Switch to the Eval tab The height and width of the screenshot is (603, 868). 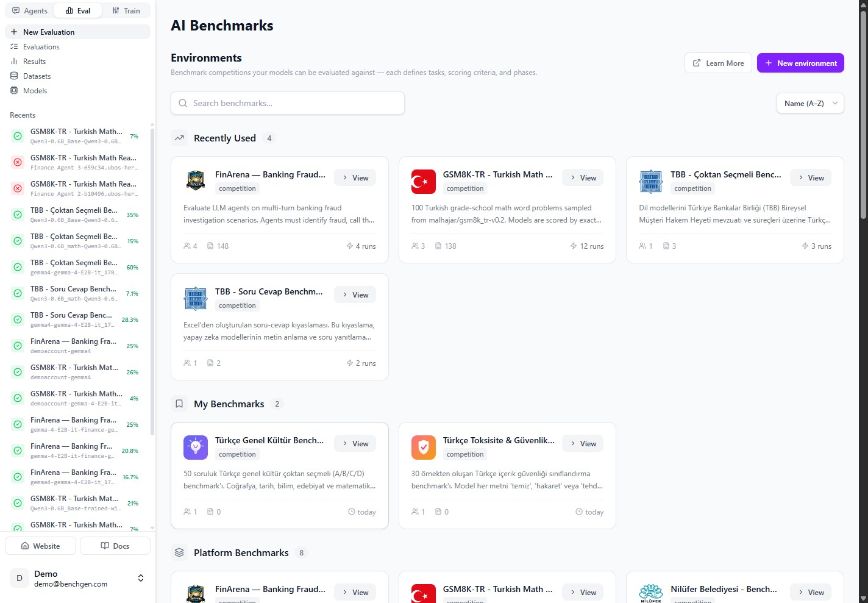78,11
